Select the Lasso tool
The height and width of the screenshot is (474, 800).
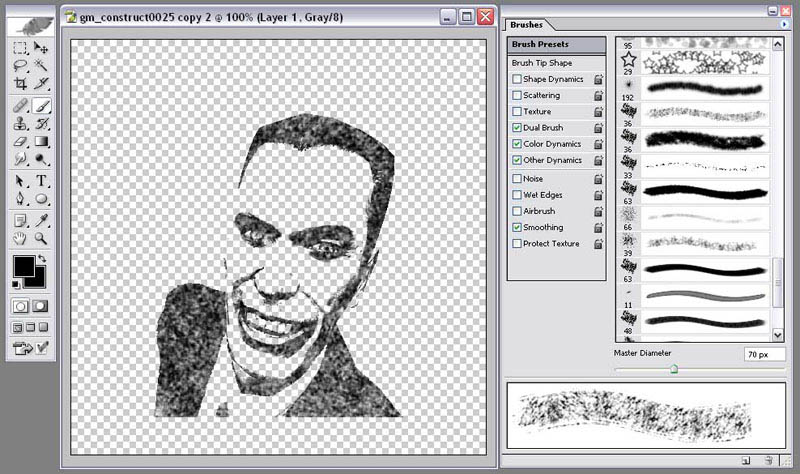(x=20, y=65)
